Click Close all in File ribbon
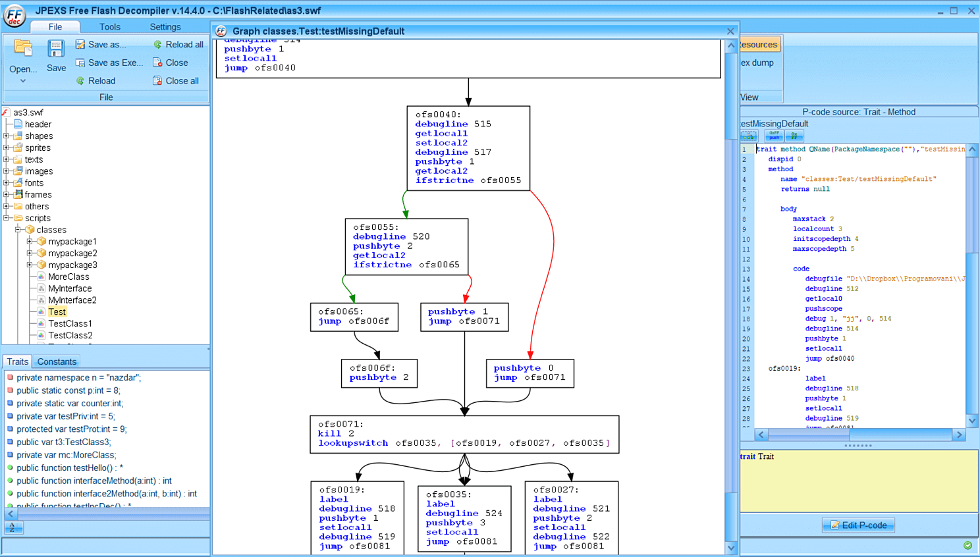The width and height of the screenshot is (980, 557). point(176,81)
